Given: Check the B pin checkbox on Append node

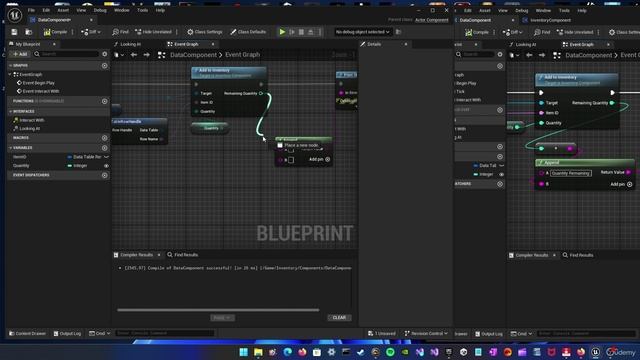Looking at the screenshot, I should point(291,160).
